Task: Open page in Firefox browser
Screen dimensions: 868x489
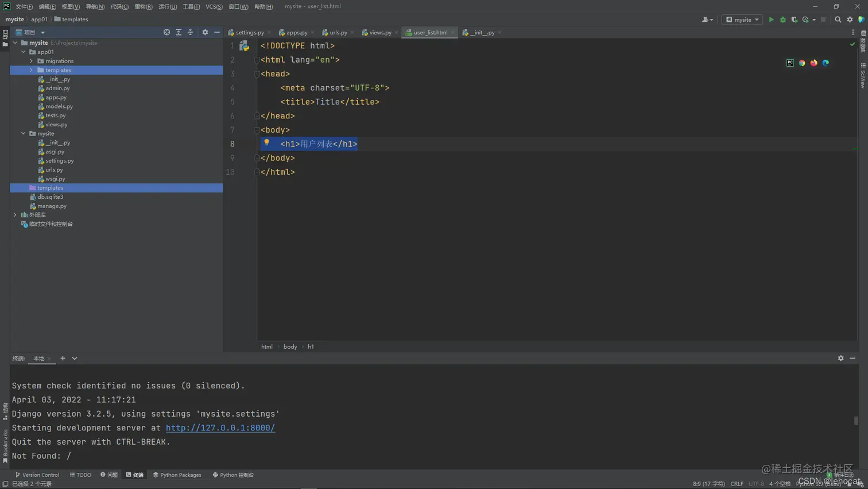Action: (813, 63)
